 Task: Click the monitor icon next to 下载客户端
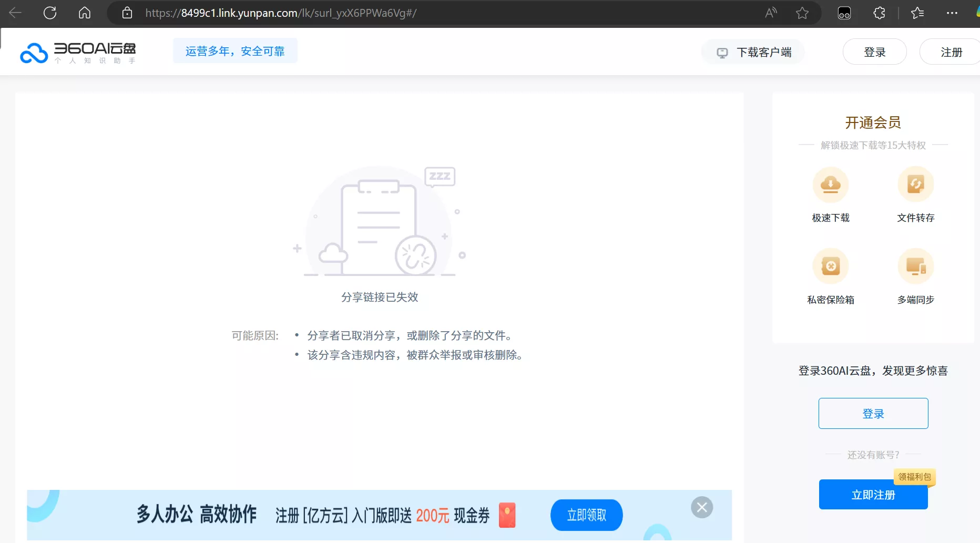pyautogui.click(x=722, y=52)
